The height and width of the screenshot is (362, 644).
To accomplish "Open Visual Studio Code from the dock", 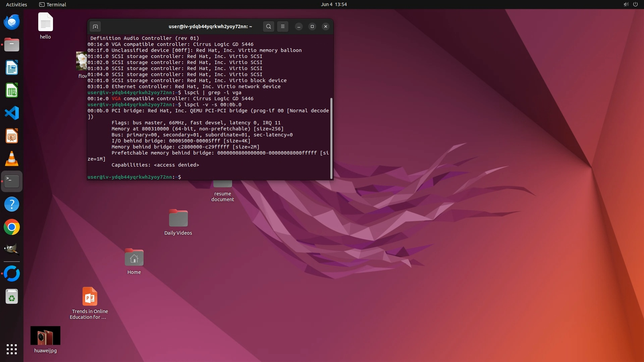I will click(x=12, y=113).
